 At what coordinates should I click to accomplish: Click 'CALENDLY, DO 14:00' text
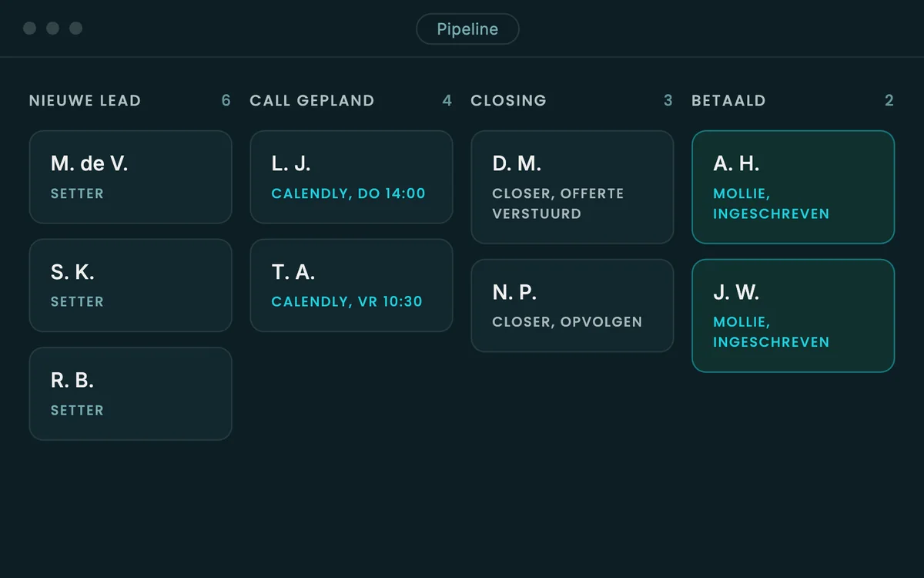[x=348, y=193]
